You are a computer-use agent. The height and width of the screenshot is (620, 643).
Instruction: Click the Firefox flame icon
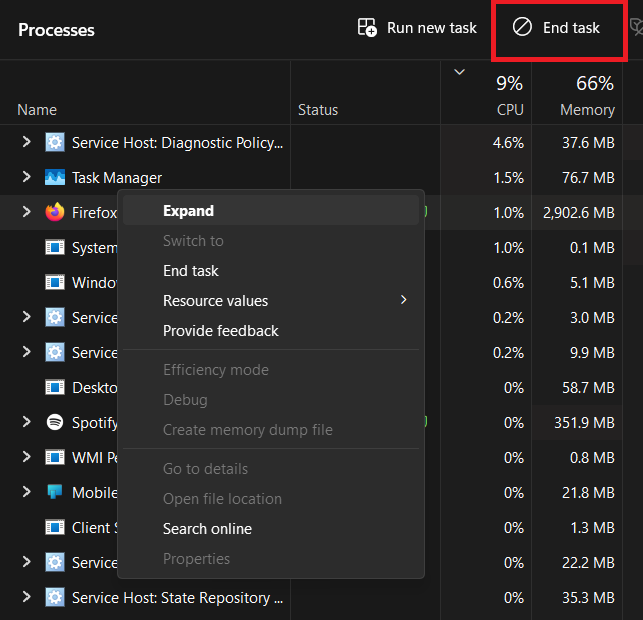pyautogui.click(x=55, y=212)
